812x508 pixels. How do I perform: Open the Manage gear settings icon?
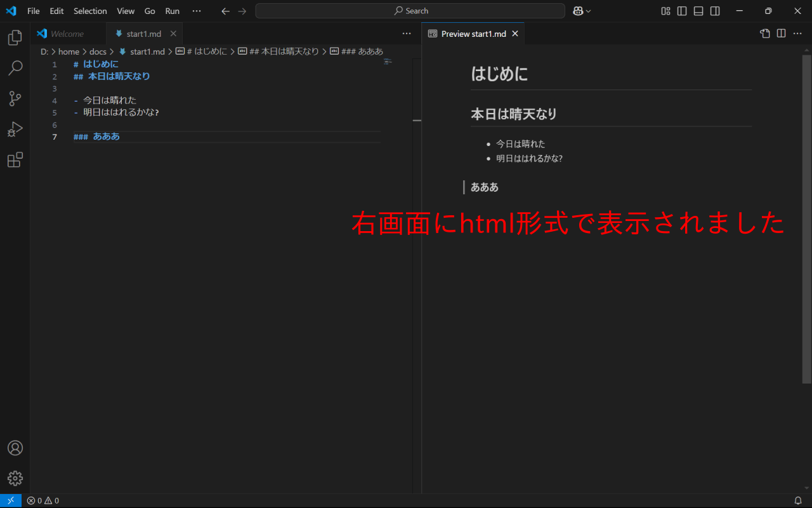click(x=15, y=478)
